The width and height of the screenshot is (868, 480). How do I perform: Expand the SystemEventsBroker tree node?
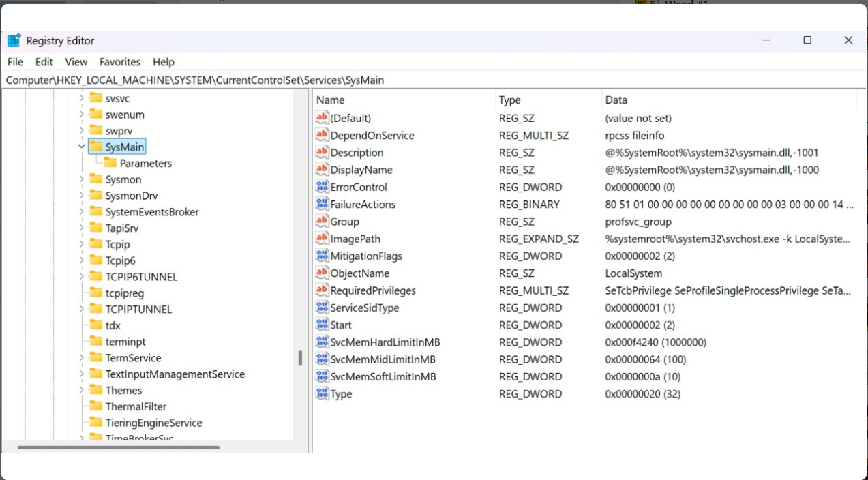(81, 211)
